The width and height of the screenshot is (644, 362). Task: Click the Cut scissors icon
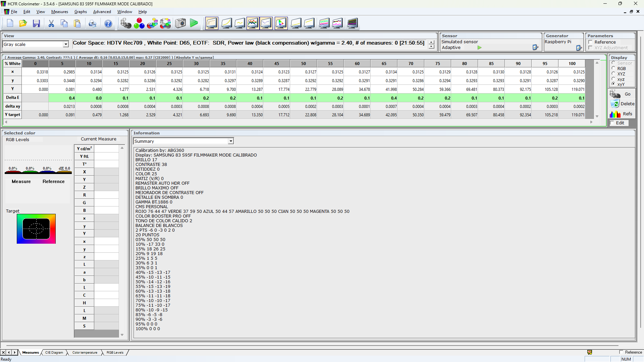[x=51, y=23]
